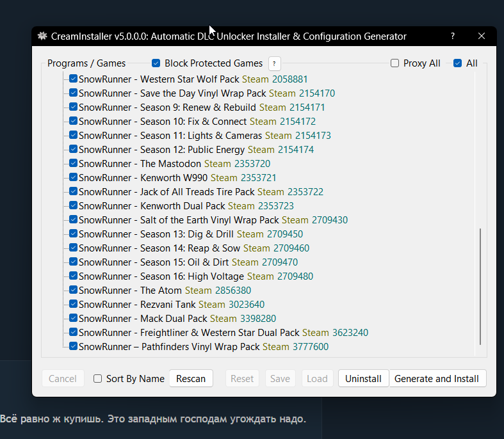Image resolution: width=504 pixels, height=439 pixels.
Task: Uncheck Western Star Wolf Pack DLC checkbox
Action: click(x=73, y=79)
